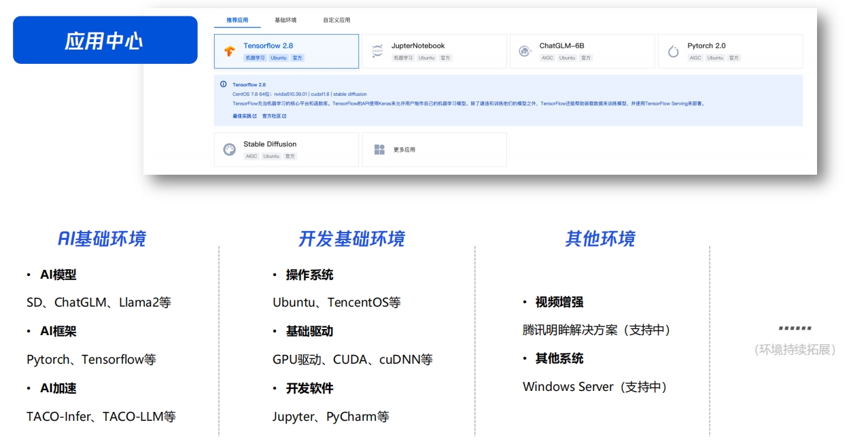Open the 基础环境 tab
The width and height of the screenshot is (868, 448).
[285, 20]
